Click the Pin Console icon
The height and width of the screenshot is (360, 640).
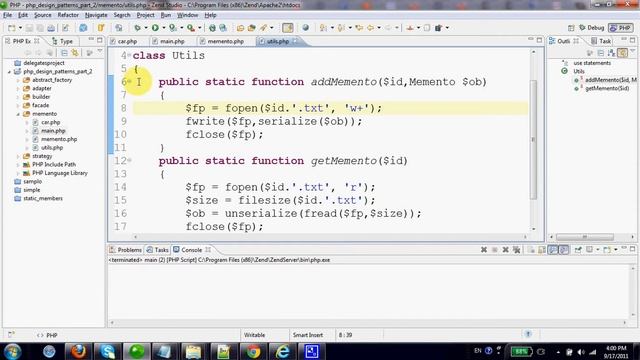pos(578,249)
